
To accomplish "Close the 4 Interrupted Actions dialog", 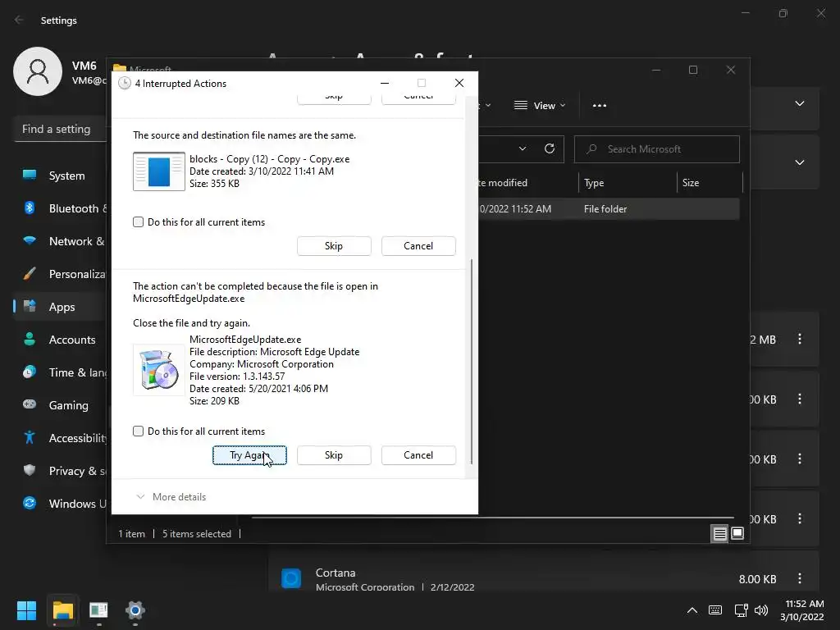I will pos(459,83).
